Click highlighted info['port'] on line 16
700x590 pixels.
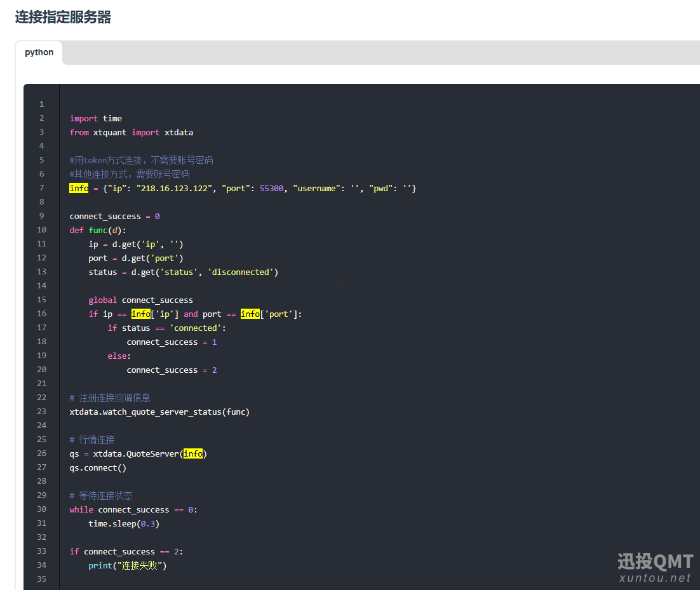269,314
